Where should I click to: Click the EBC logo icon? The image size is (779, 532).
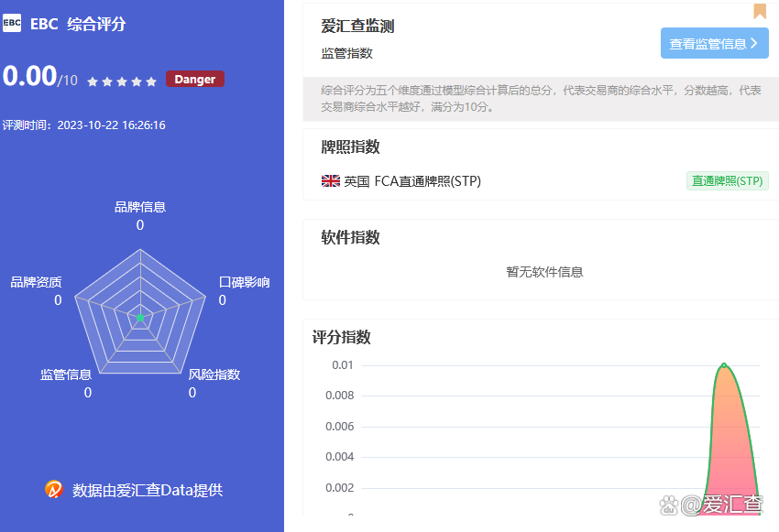12,24
